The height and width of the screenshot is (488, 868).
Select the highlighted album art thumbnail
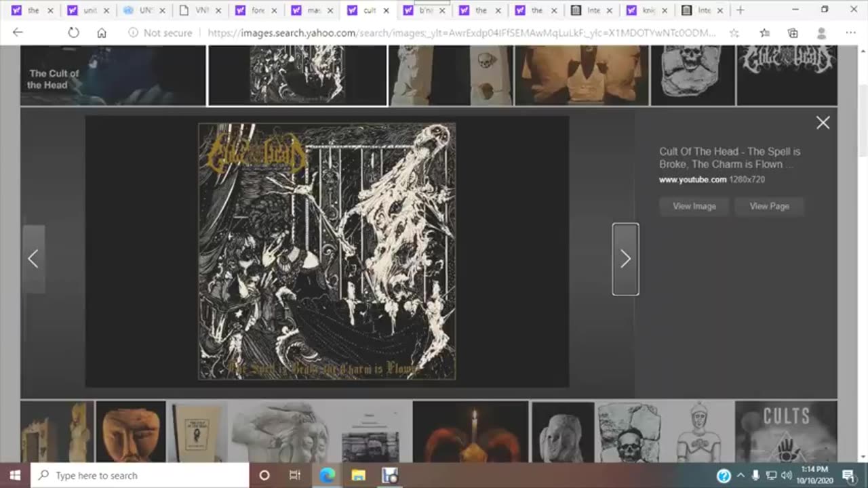pyautogui.click(x=298, y=75)
